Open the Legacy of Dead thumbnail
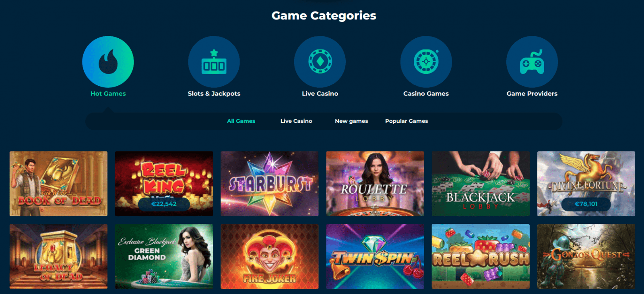This screenshot has width=644, height=294. coord(58,257)
